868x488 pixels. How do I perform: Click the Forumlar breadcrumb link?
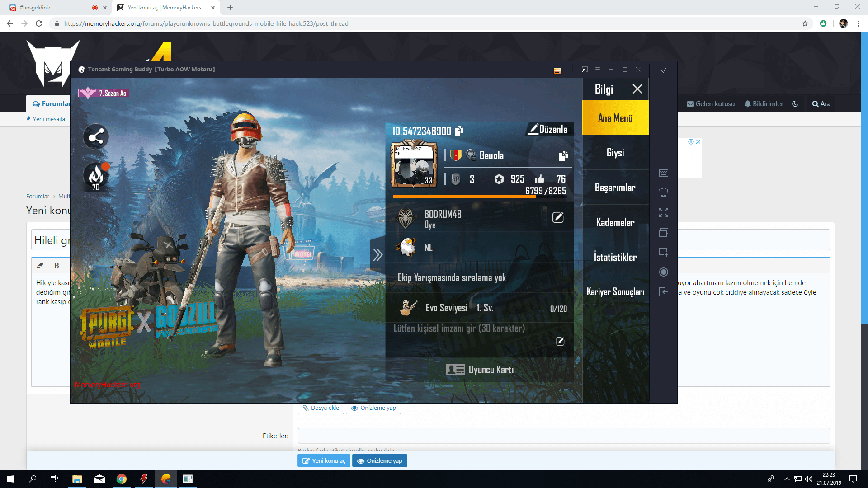pos(38,197)
